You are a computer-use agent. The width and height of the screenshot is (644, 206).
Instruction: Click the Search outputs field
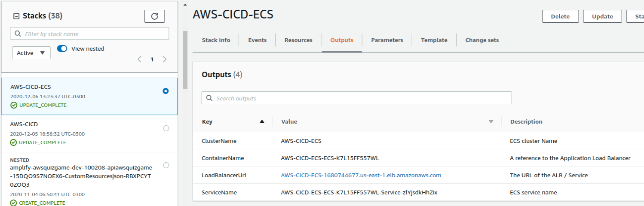tap(357, 98)
